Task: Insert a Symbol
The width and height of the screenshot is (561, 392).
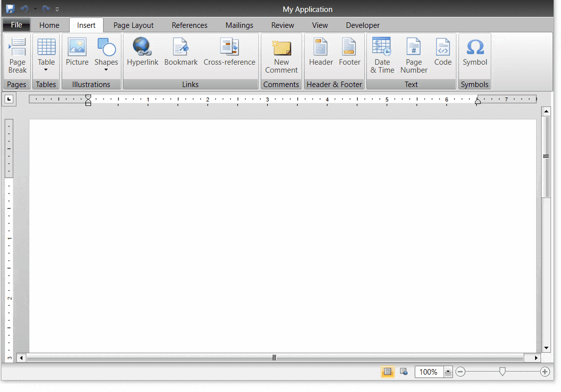Action: pyautogui.click(x=474, y=51)
